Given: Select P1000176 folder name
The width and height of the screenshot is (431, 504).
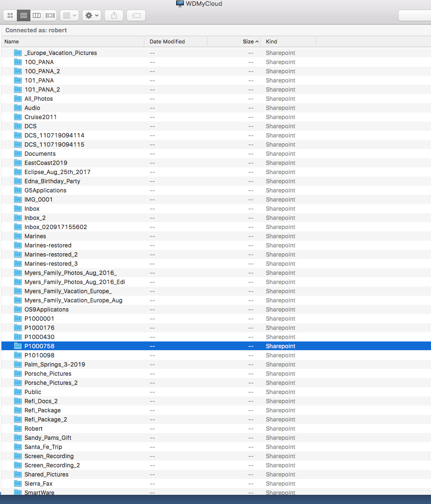Looking at the screenshot, I should pyautogui.click(x=40, y=327).
